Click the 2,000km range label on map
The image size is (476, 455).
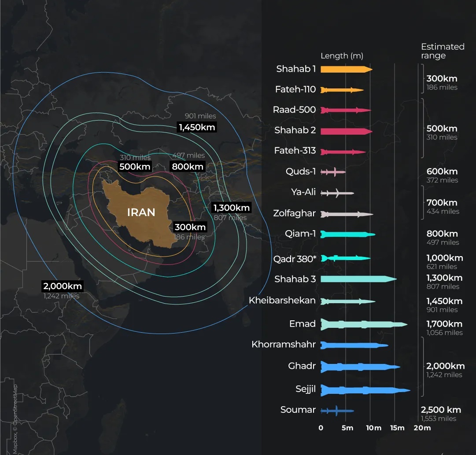(63, 286)
